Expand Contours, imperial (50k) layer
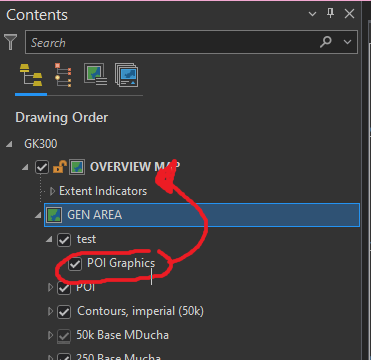This screenshot has height=361, width=371. pos(50,312)
